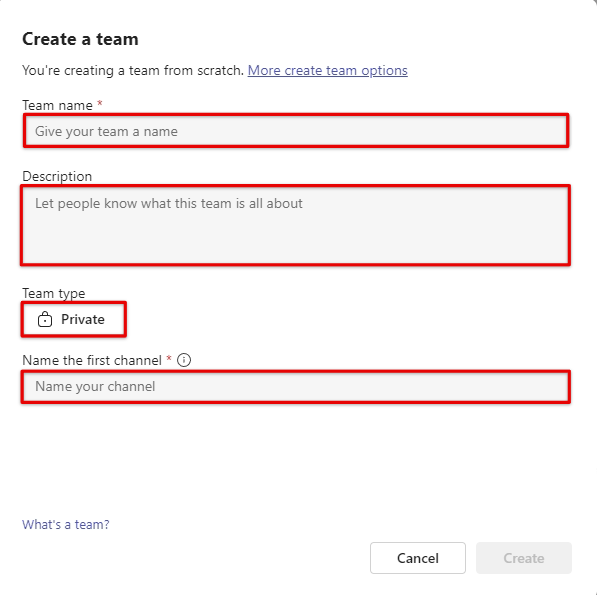
Task: Select the Private text in Team type
Action: pos(83,319)
